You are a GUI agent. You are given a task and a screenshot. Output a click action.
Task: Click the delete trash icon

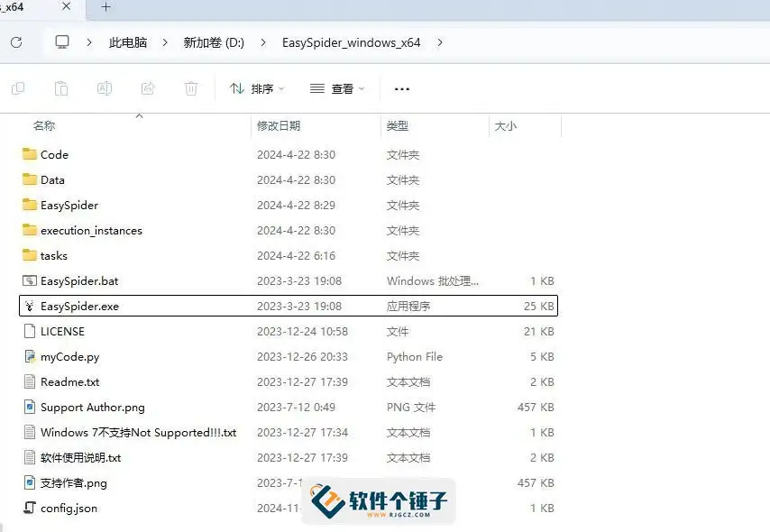(191, 88)
